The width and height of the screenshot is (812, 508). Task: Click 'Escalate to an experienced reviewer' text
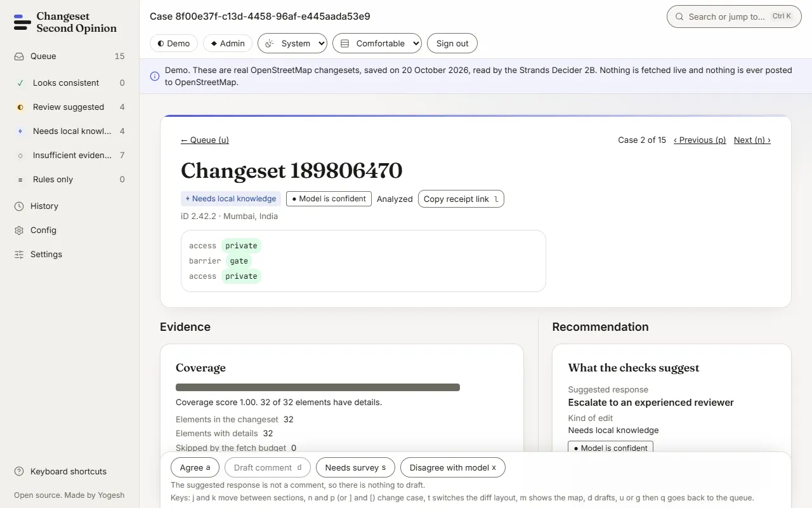point(651,403)
